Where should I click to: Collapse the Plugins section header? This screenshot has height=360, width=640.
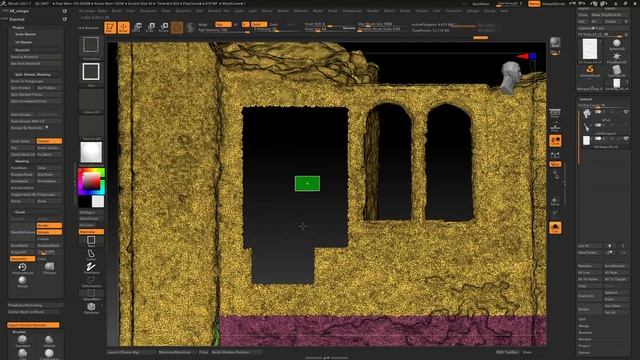point(18,27)
